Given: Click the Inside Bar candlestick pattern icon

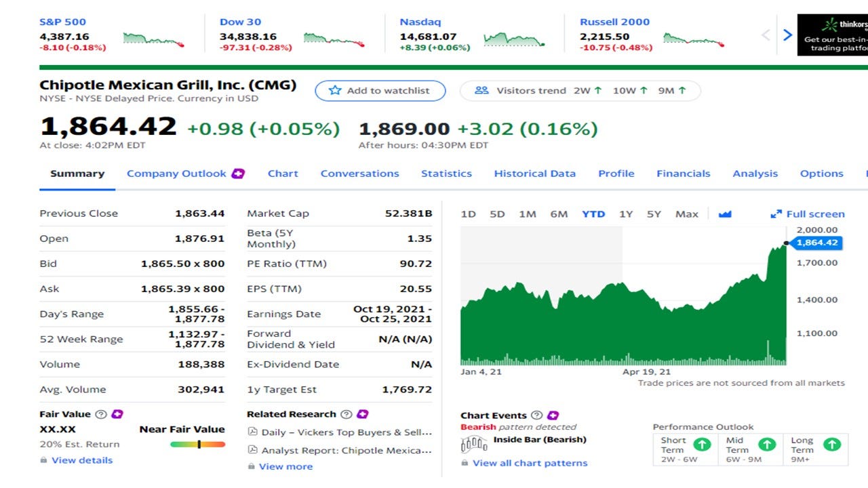Looking at the screenshot, I should tap(474, 444).
